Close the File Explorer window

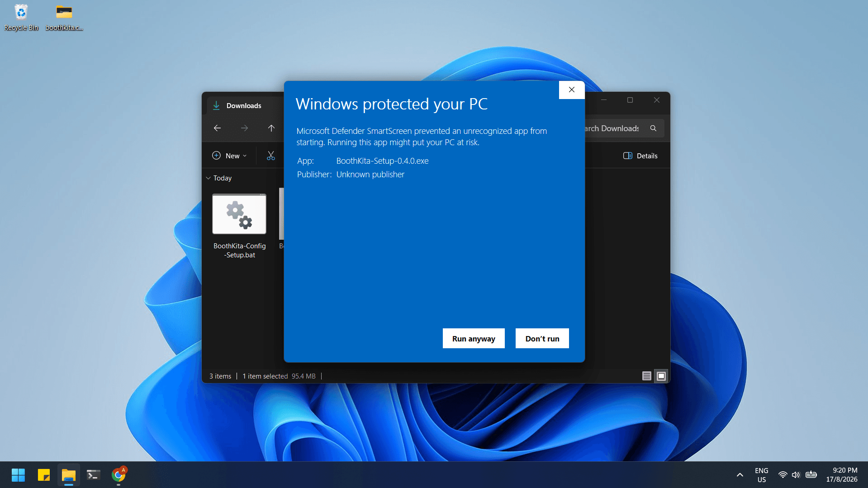click(x=657, y=100)
